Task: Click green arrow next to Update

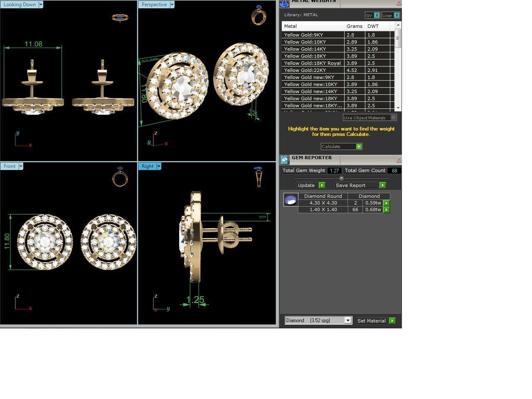Action: coord(322,185)
